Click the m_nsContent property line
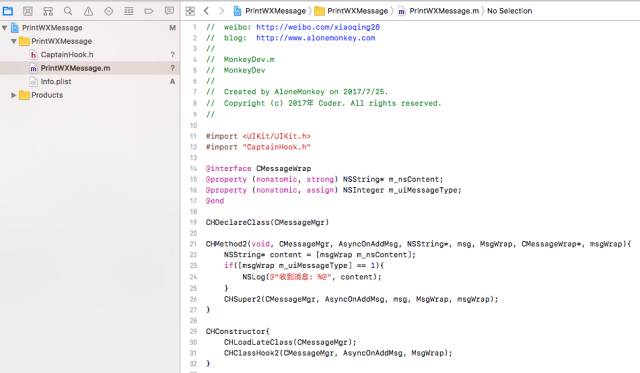Viewport: 640px width, 373px height. (324, 180)
